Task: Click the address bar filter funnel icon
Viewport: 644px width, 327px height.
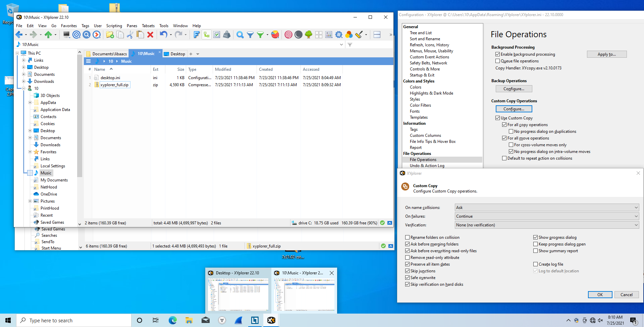Action: point(350,45)
